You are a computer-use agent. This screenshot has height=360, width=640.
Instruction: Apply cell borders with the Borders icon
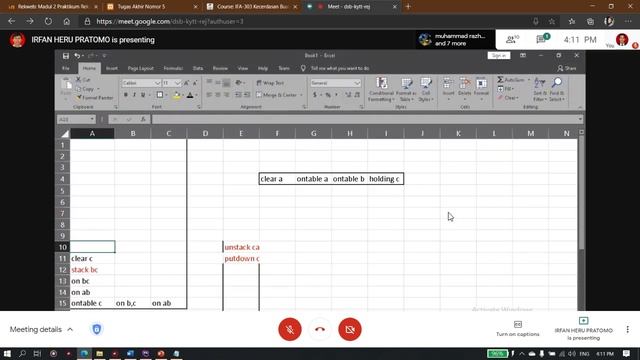point(160,95)
